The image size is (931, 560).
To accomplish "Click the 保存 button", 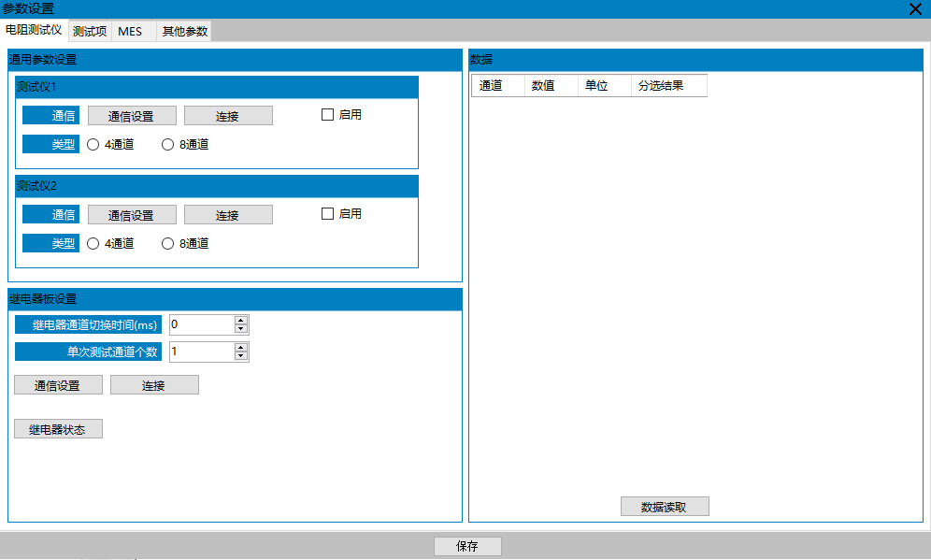I will pyautogui.click(x=467, y=546).
